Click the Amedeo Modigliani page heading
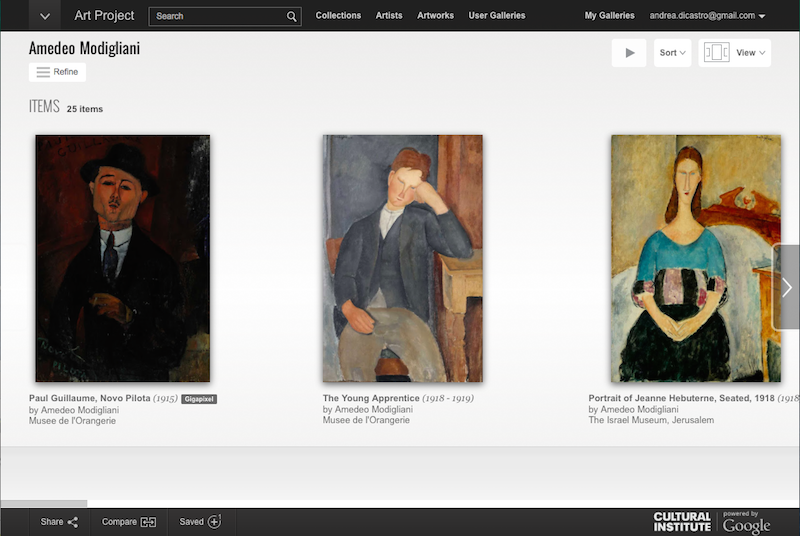The image size is (800, 536). pos(84,48)
